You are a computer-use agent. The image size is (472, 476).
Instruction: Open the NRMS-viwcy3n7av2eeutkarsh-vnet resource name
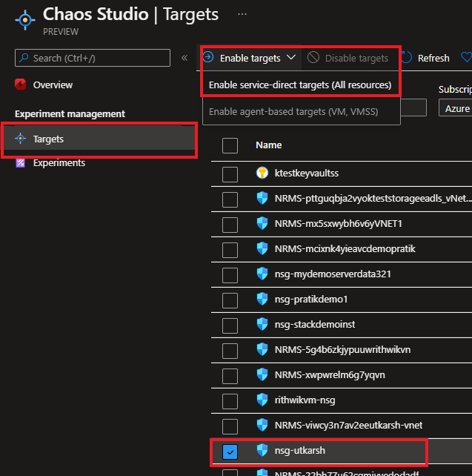click(x=348, y=426)
